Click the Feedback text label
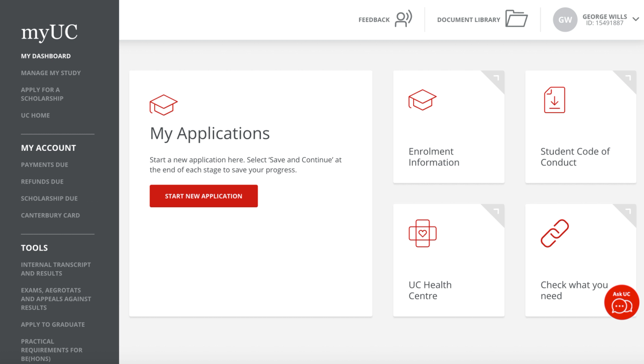The width and height of the screenshot is (644, 364). (374, 20)
